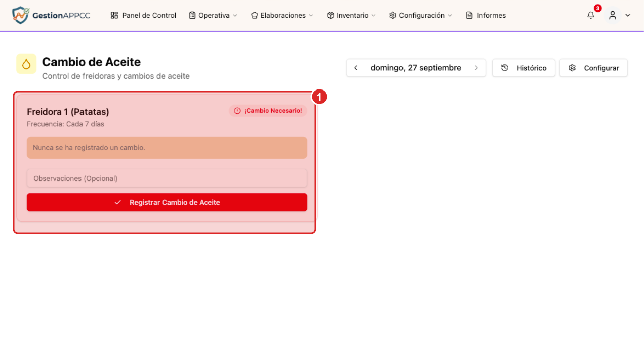
Task: Click the Configurar gear icon
Action: pos(572,68)
